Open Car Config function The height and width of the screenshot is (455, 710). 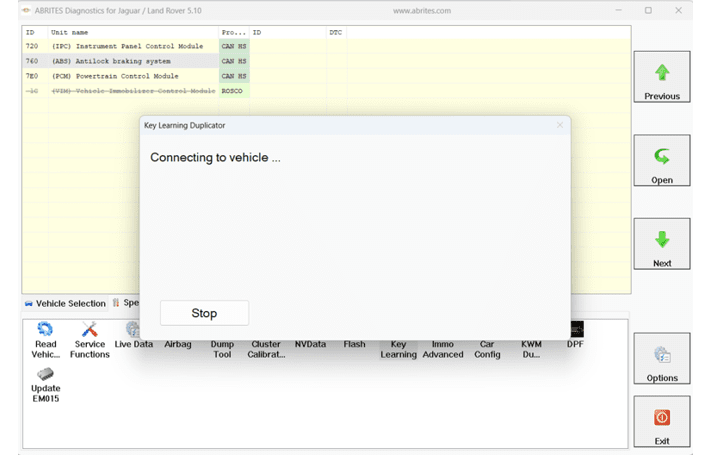[x=487, y=349]
